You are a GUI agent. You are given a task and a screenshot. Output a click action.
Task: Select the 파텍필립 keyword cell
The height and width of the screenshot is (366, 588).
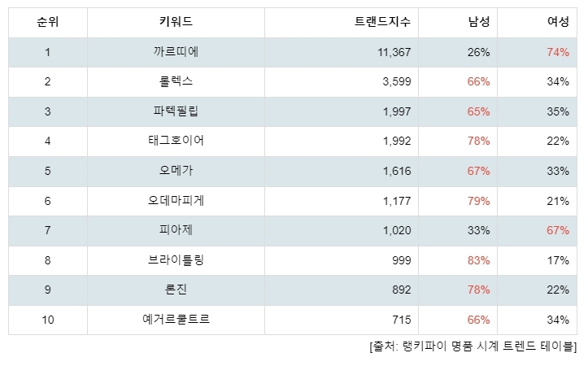(x=176, y=111)
